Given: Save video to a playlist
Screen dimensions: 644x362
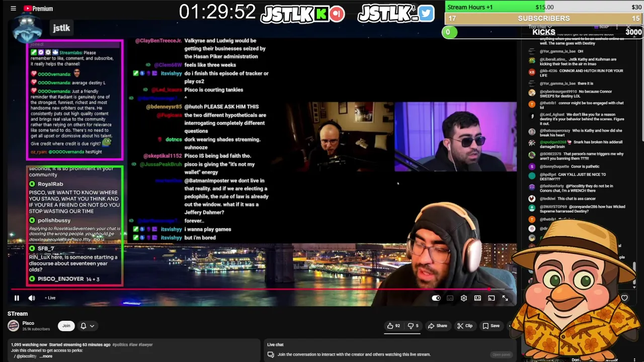Looking at the screenshot, I should click(x=491, y=326).
